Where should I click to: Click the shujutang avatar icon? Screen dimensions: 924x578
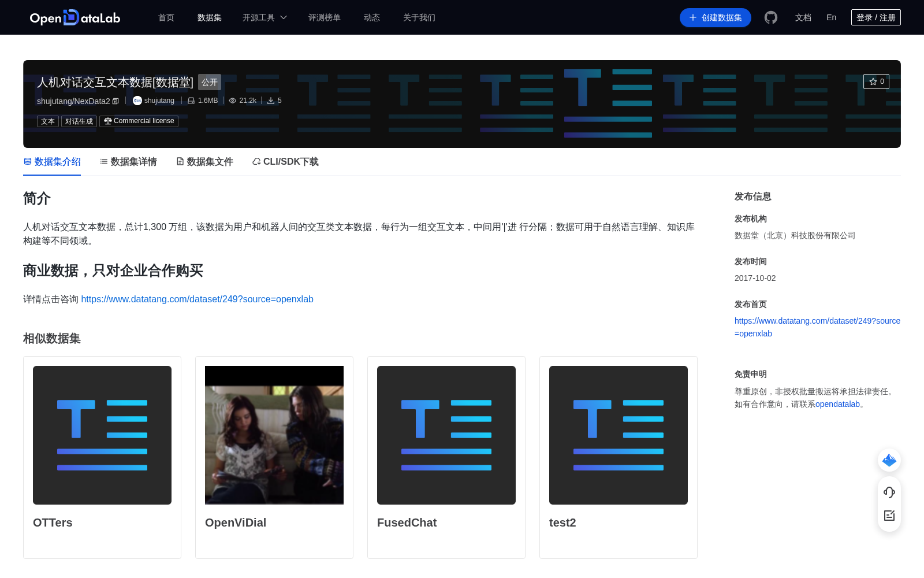[x=137, y=101]
